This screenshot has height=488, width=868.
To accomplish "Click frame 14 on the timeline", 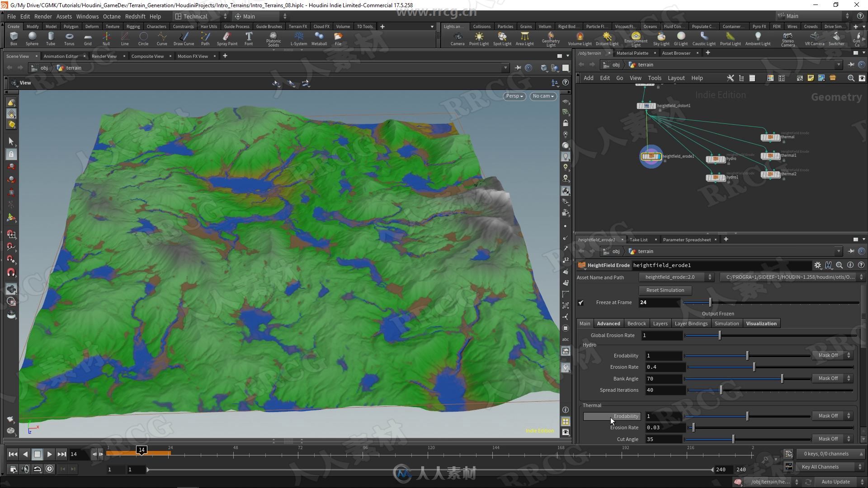I will point(142,455).
